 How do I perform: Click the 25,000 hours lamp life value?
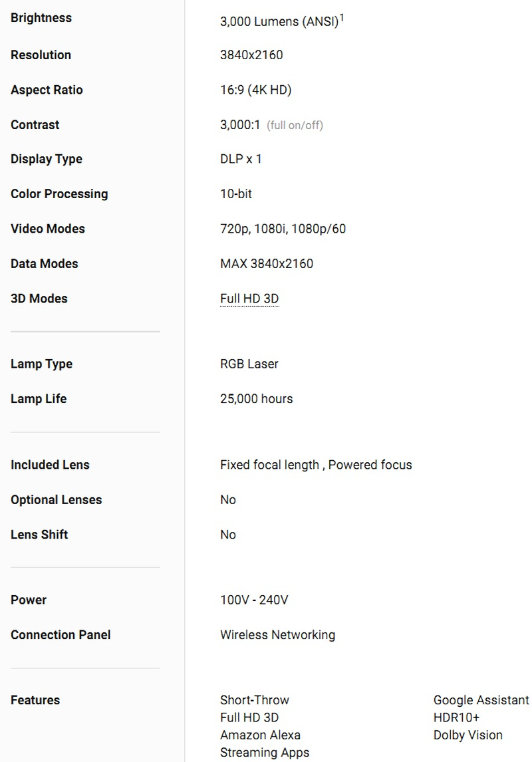tap(257, 399)
